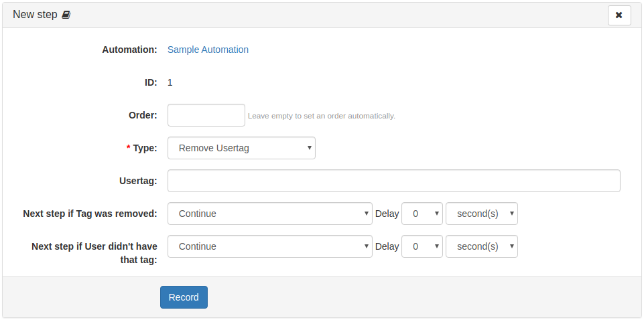
Task: Click the Record button
Action: 184,297
